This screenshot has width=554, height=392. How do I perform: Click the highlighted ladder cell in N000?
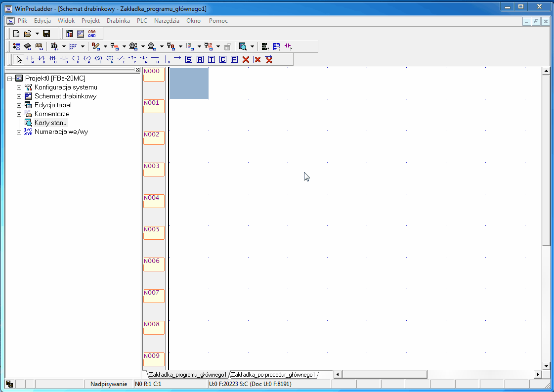point(189,84)
